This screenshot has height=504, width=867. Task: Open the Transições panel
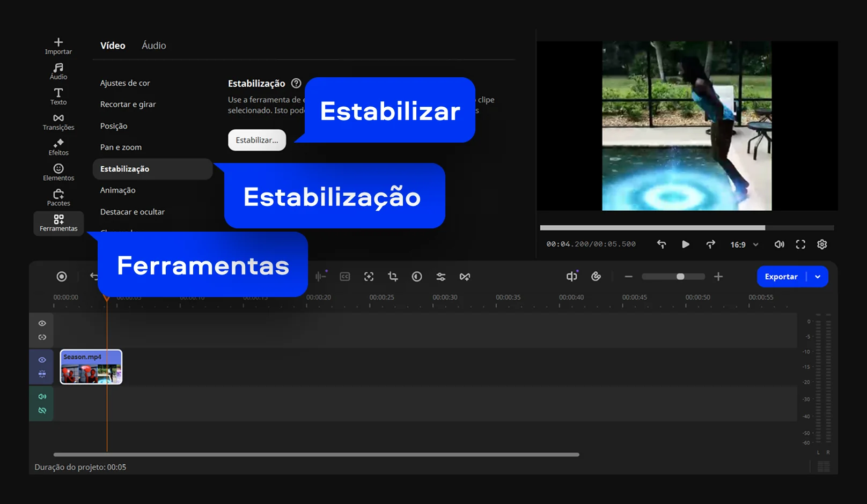coord(58,122)
